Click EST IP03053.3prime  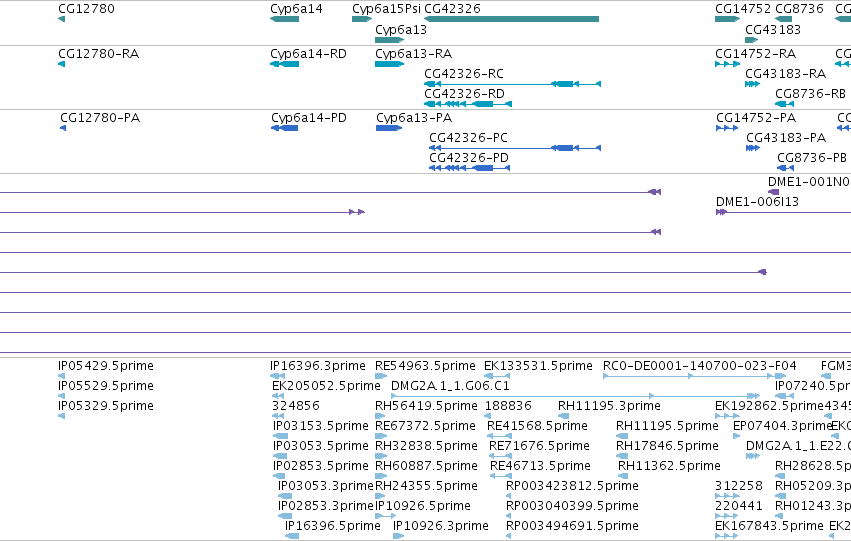pyautogui.click(x=326, y=486)
